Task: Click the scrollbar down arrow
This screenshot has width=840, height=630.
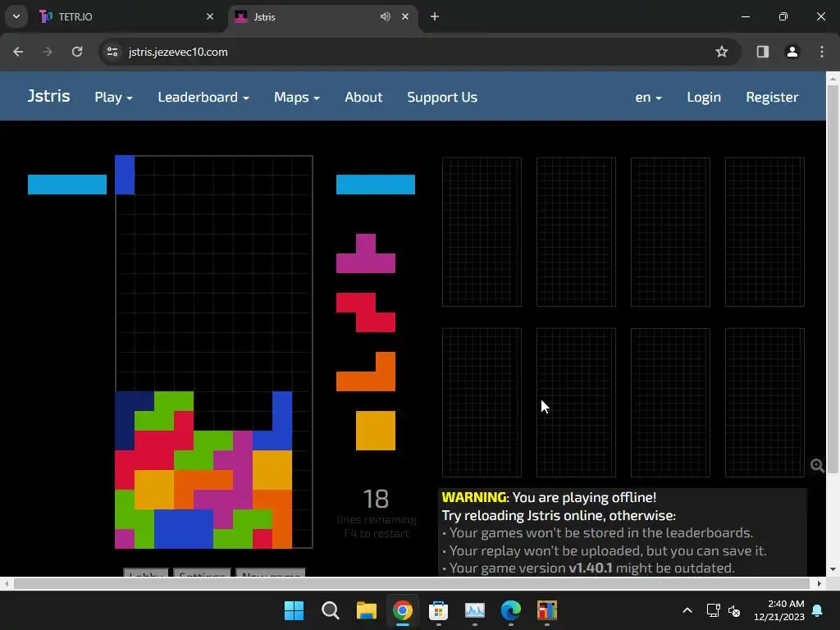Action: click(x=833, y=569)
